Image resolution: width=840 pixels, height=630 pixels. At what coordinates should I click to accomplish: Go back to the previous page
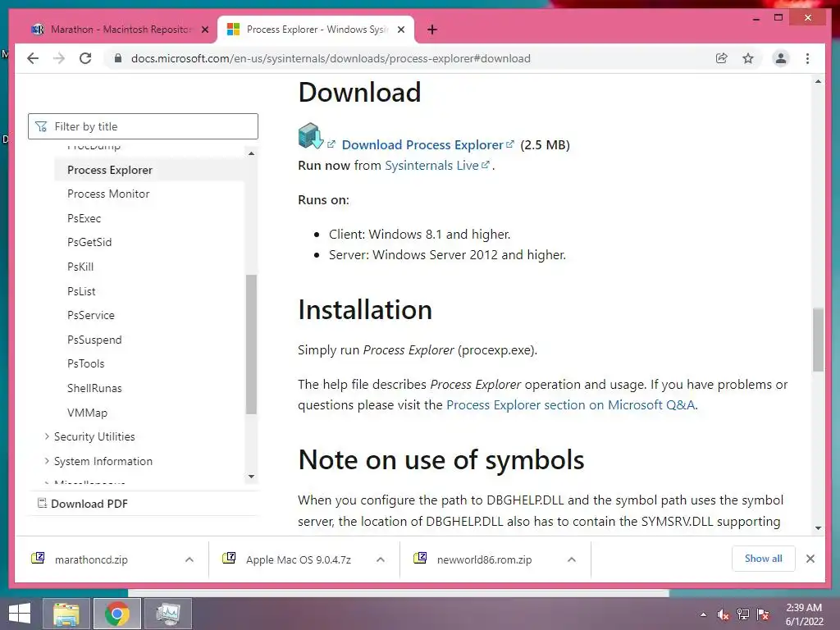pyautogui.click(x=33, y=58)
